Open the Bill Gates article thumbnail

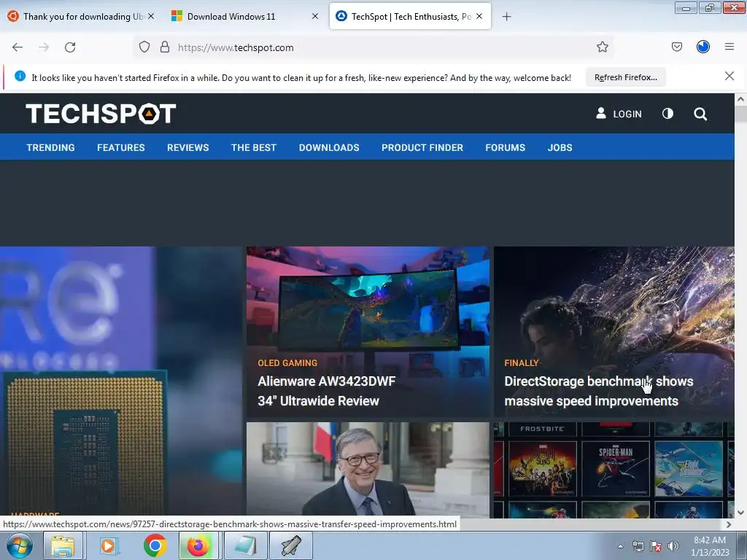click(368, 470)
